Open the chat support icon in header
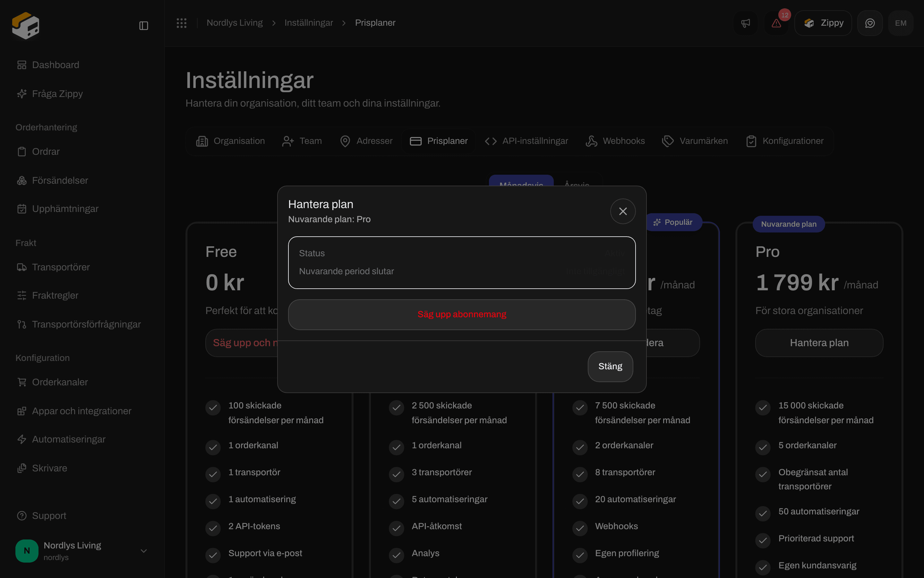Screen dimensions: 924x578 (870, 23)
